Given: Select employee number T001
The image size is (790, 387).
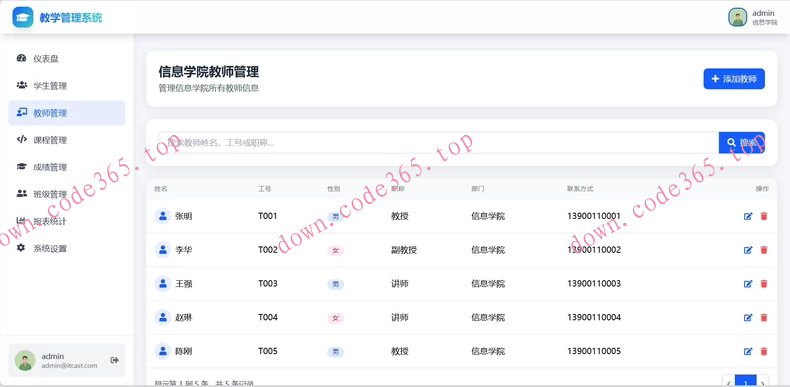Looking at the screenshot, I should (x=268, y=216).
